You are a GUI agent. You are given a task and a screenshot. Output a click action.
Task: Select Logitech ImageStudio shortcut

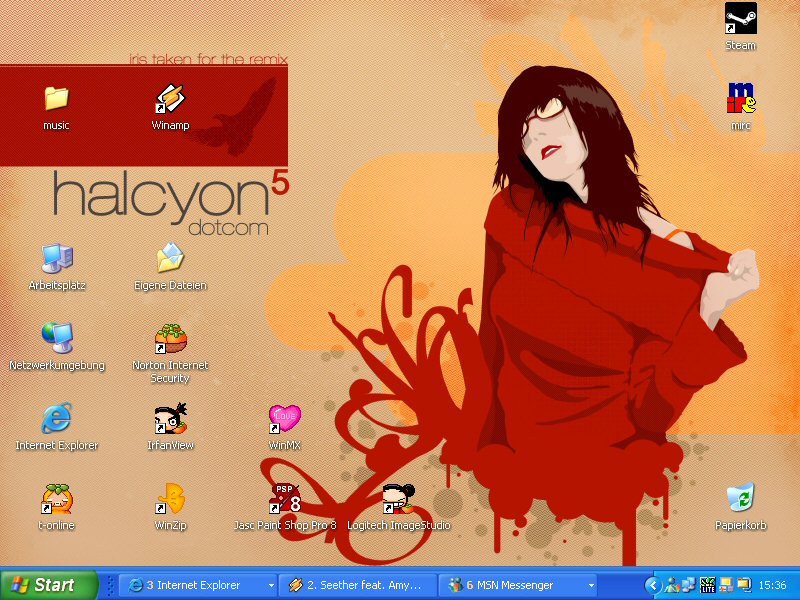pos(398,498)
